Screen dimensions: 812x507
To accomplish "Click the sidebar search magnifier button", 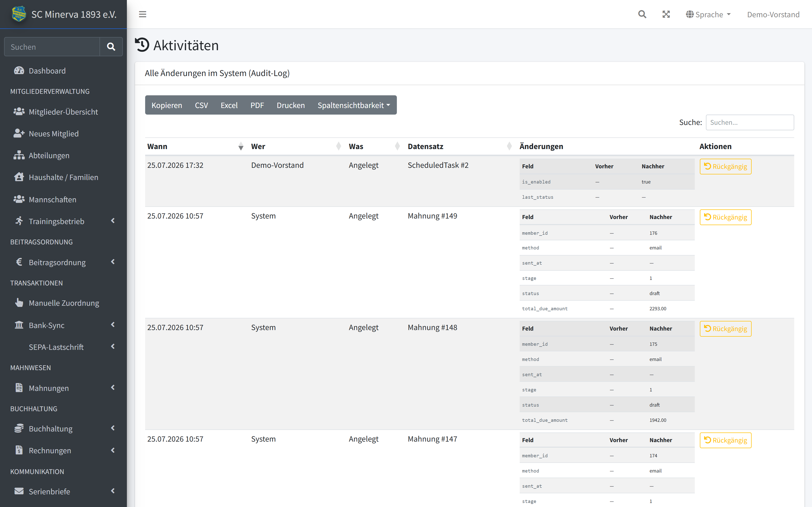I will pyautogui.click(x=111, y=47).
